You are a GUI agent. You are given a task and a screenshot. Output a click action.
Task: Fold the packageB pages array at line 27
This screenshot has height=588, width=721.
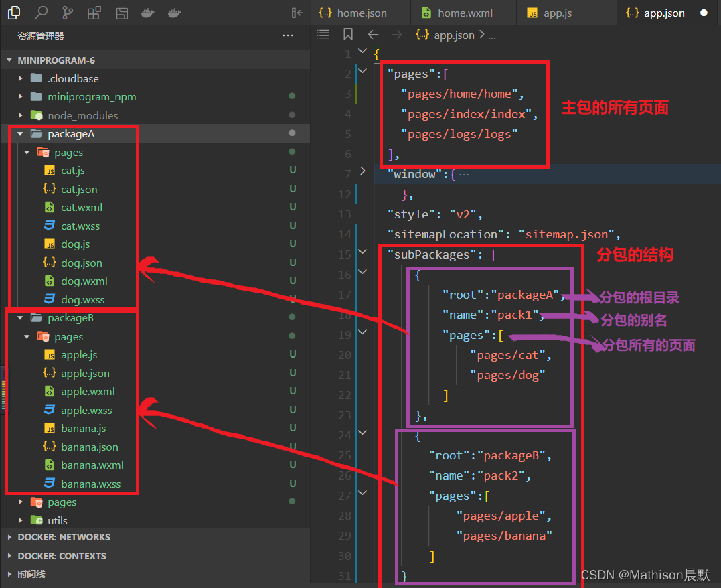coord(362,493)
